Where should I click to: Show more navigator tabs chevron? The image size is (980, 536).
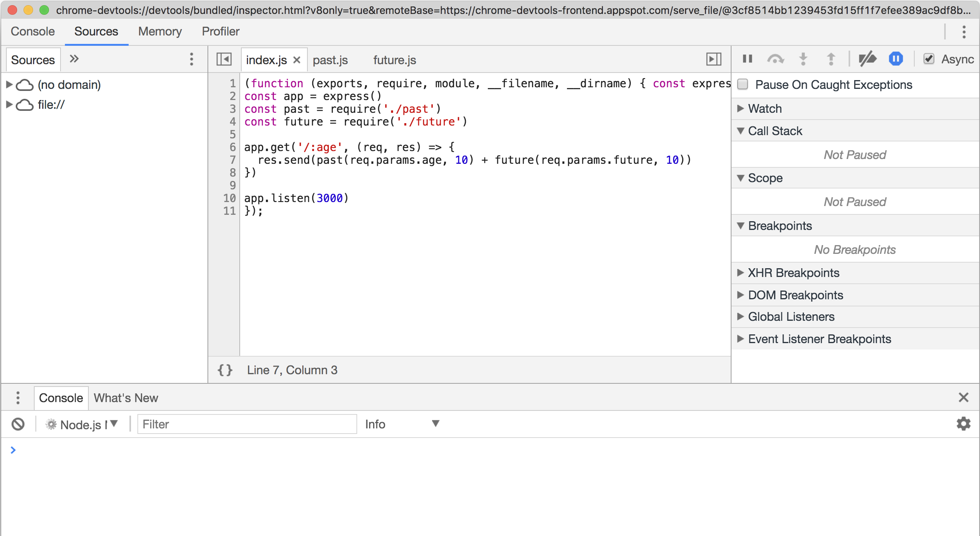[x=74, y=59]
